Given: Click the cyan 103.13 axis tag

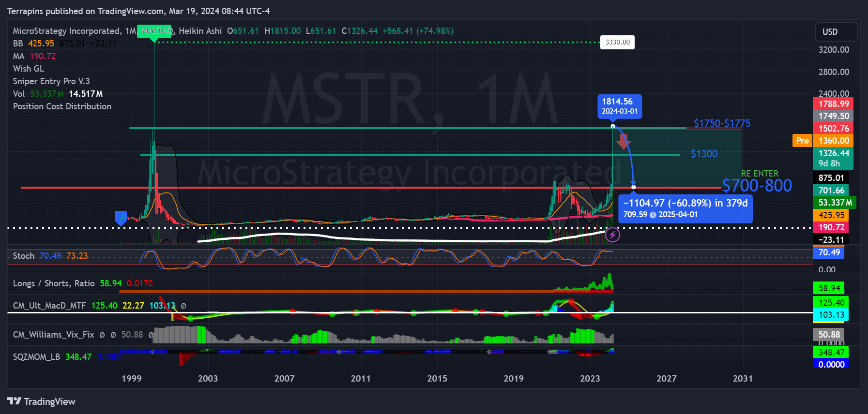Looking at the screenshot, I should coord(831,315).
